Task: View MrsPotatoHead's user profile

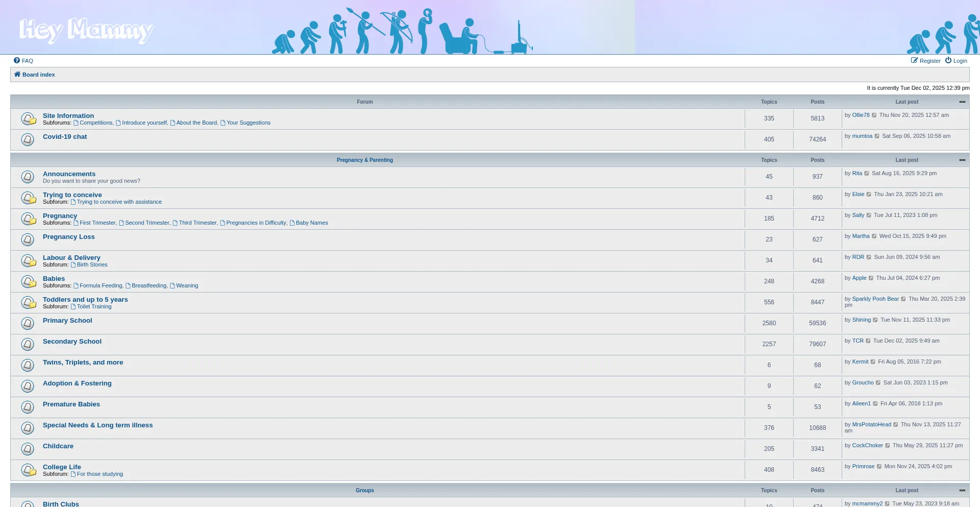Action: pos(871,425)
